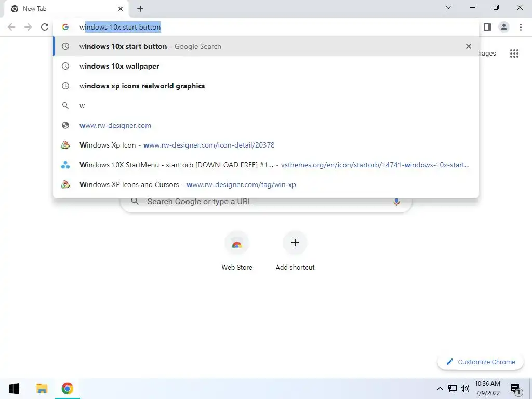Open the 'Windows Xp Icon' history suggestion
The width and height of the screenshot is (532, 399).
pos(266,145)
